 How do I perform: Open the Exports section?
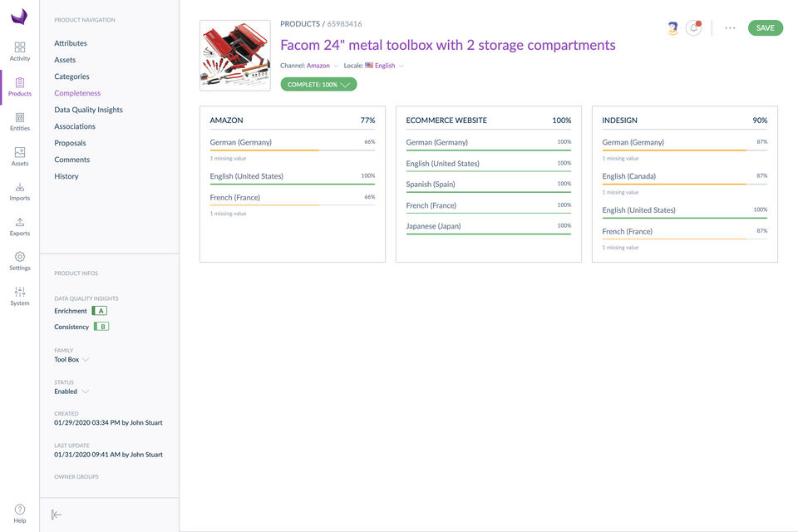pos(20,226)
